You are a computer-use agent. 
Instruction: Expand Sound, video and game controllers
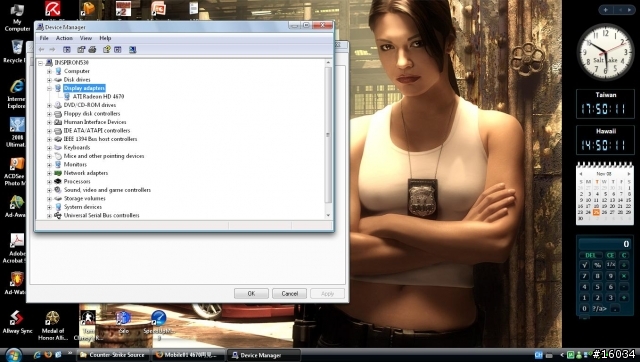point(49,190)
